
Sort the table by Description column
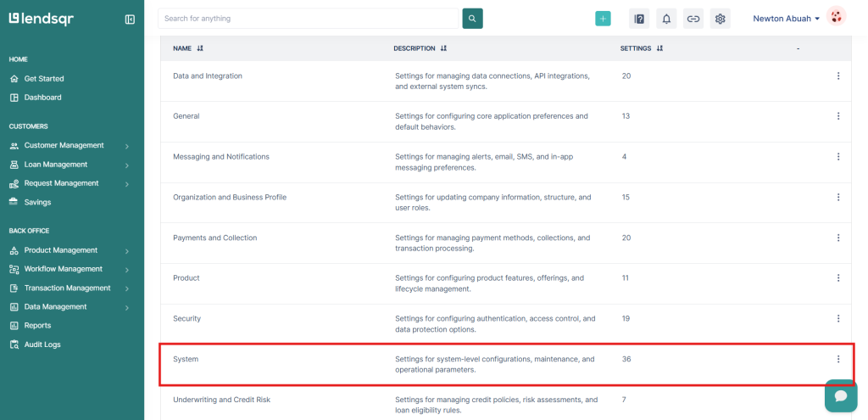click(443, 48)
